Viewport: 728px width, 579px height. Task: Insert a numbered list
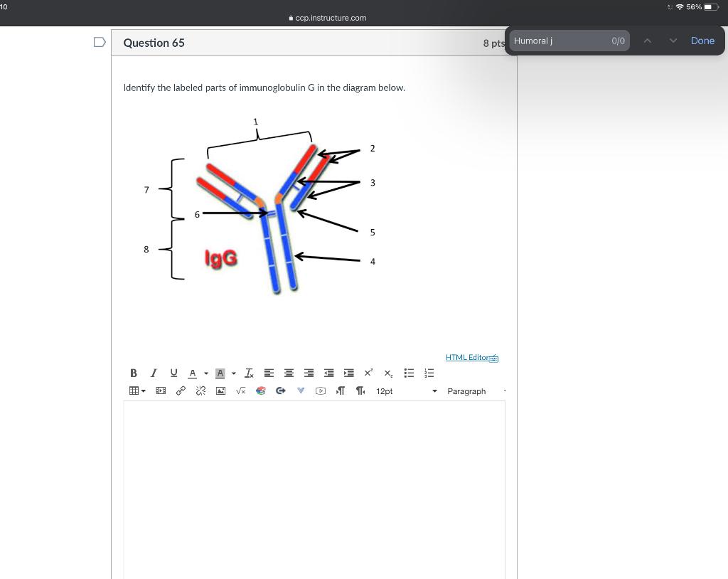click(x=429, y=373)
